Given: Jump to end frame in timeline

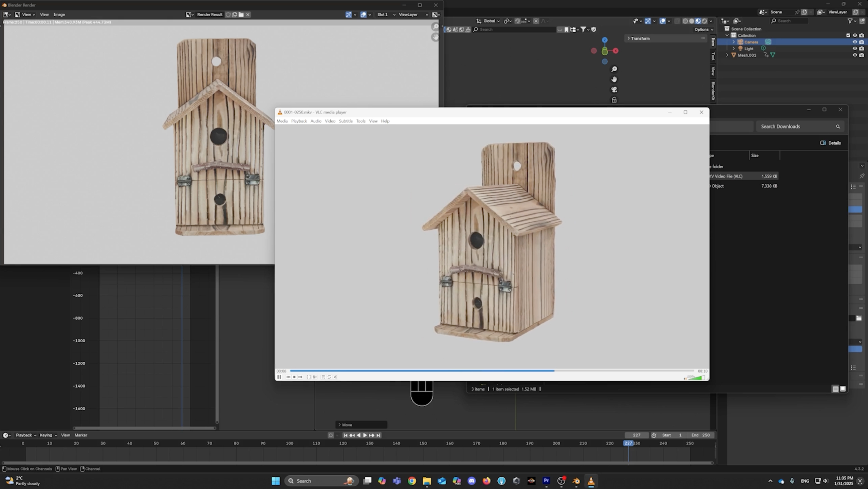Looking at the screenshot, I should click(x=378, y=435).
